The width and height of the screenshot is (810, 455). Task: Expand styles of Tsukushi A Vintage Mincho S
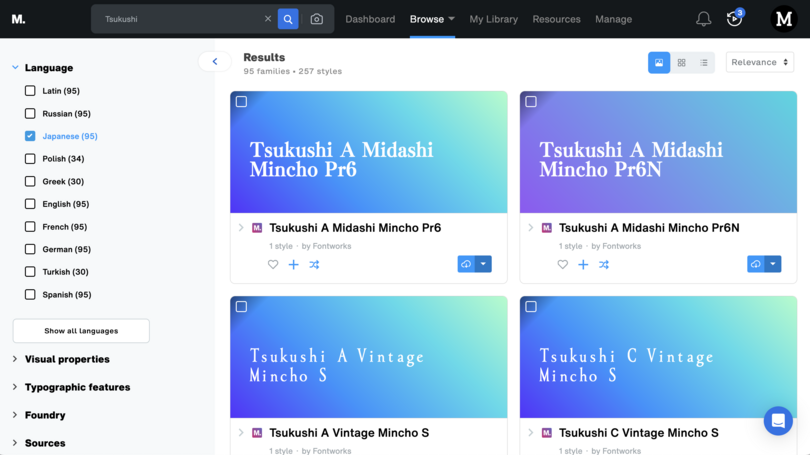[241, 433]
